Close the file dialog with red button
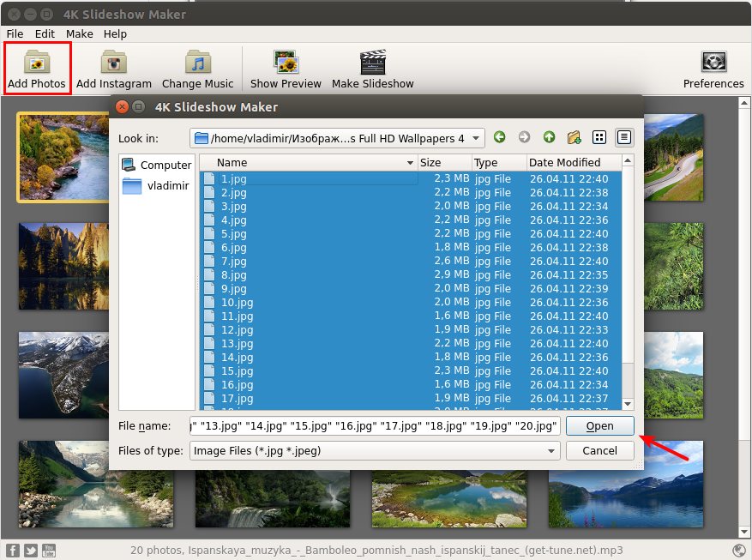 [123, 107]
